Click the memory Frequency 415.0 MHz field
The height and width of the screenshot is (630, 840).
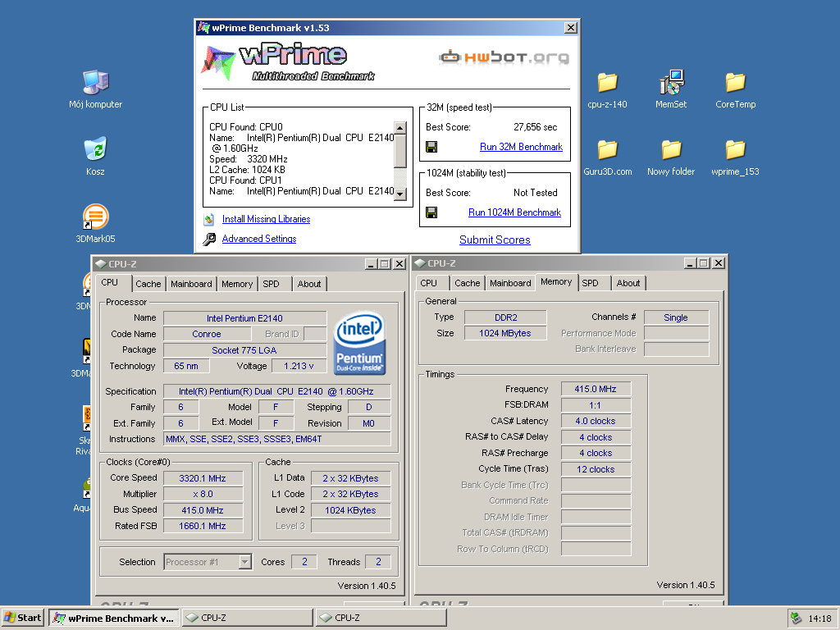point(596,389)
